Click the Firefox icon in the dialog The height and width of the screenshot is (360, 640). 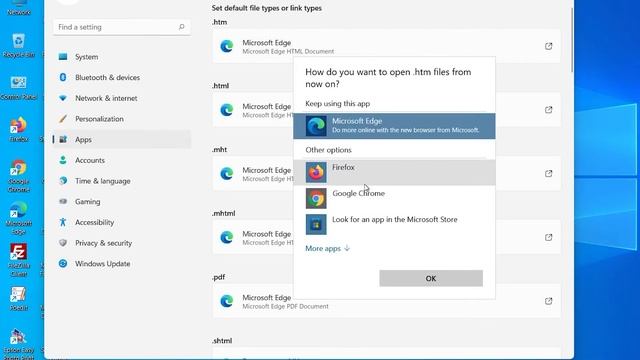(x=316, y=172)
